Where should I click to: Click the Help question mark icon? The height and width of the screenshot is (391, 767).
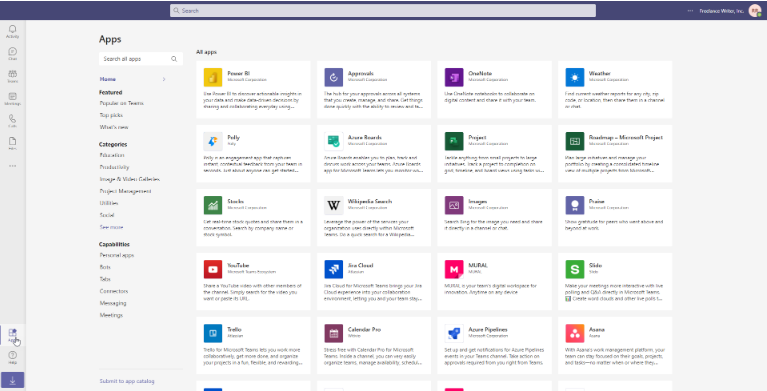click(x=13, y=355)
